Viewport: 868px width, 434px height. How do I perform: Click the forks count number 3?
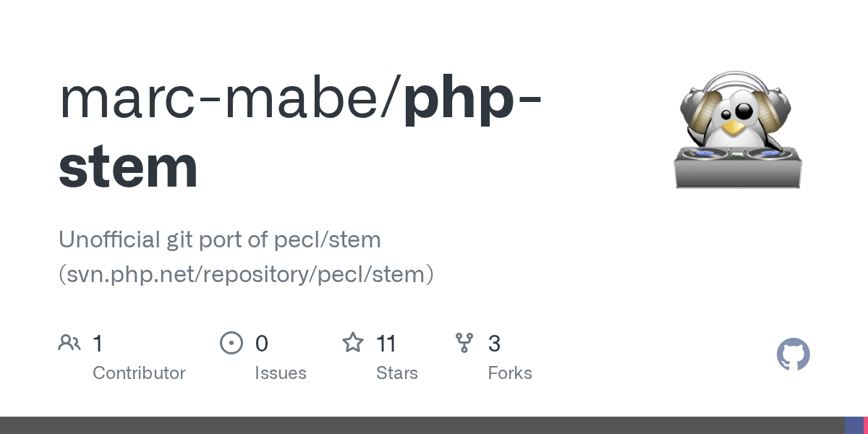pos(495,344)
